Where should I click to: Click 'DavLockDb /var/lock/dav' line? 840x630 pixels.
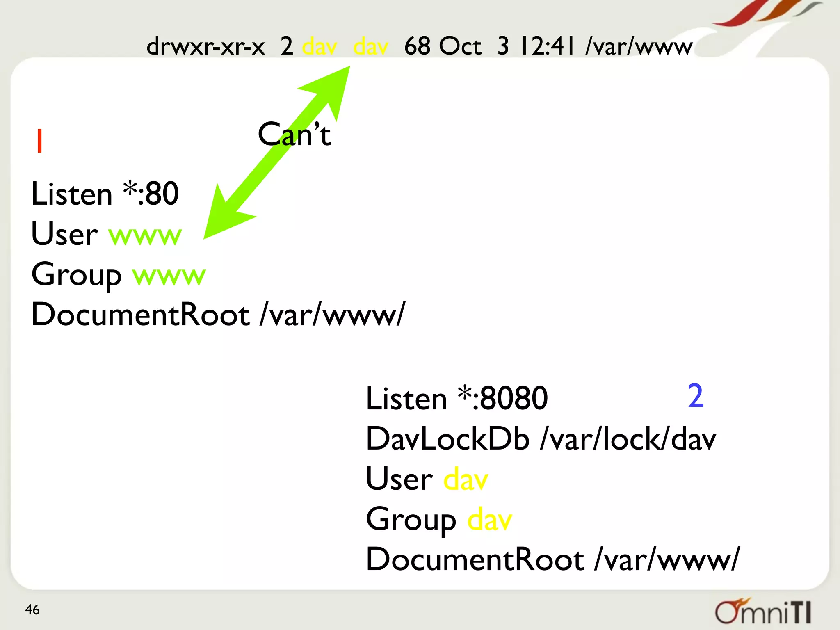(x=541, y=438)
